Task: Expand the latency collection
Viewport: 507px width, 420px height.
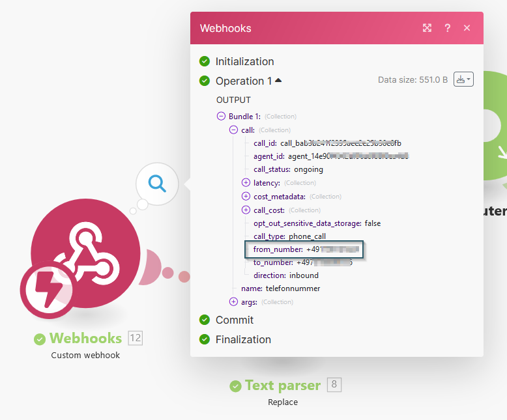Action: 246,183
